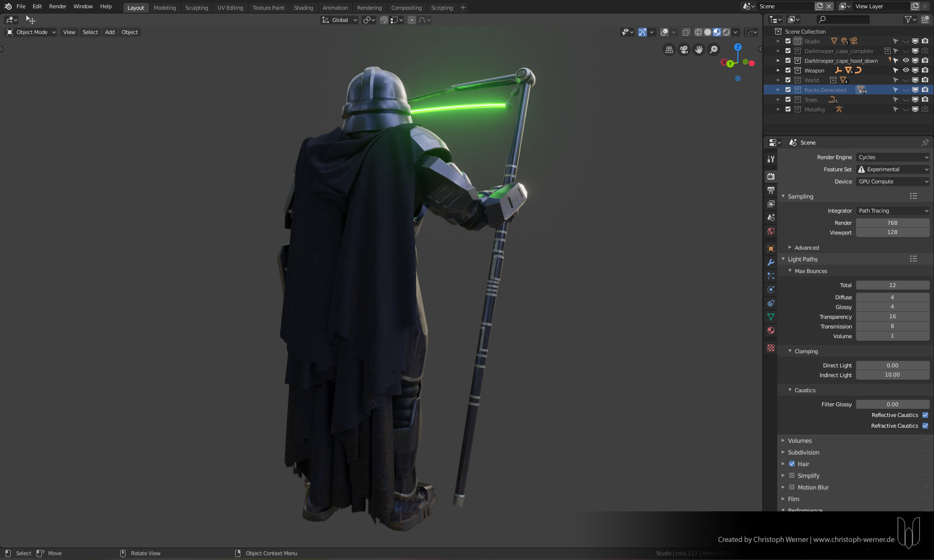Enable the Motion Blur checkbox
This screenshot has width=934, height=560.
pyautogui.click(x=792, y=487)
